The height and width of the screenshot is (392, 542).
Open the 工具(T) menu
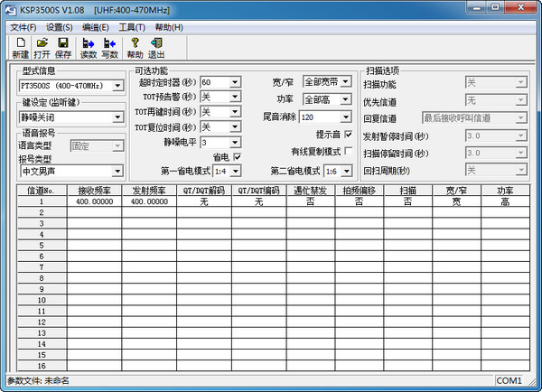click(132, 27)
